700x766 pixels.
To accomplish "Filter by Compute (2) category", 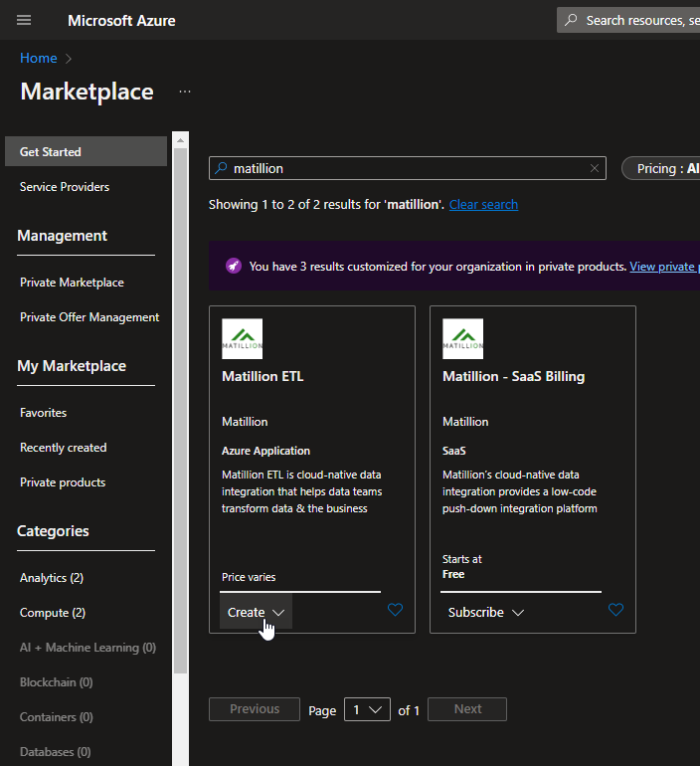I will [x=53, y=613].
